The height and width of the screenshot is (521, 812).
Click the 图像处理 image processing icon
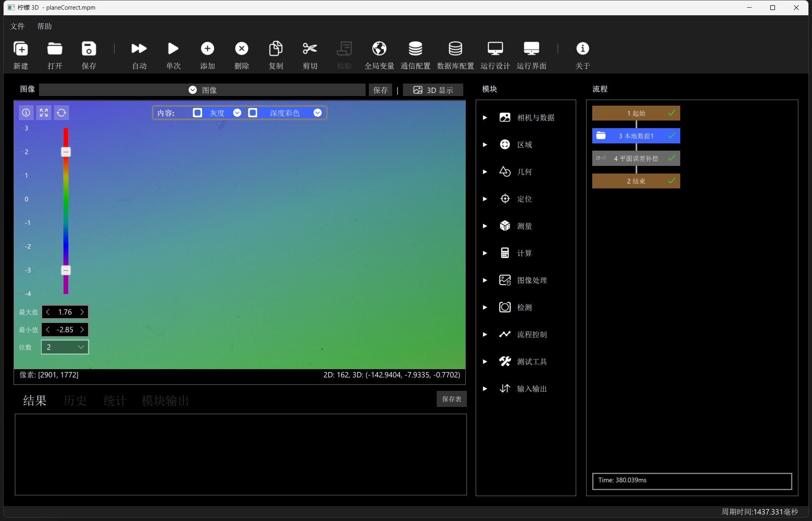click(505, 280)
